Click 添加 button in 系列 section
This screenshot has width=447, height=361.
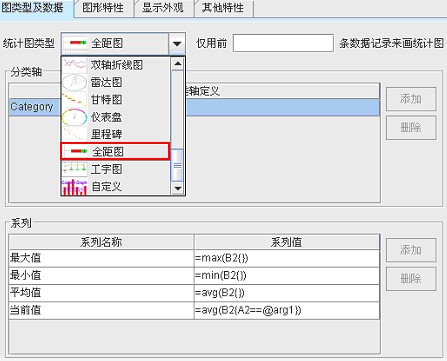tap(411, 250)
